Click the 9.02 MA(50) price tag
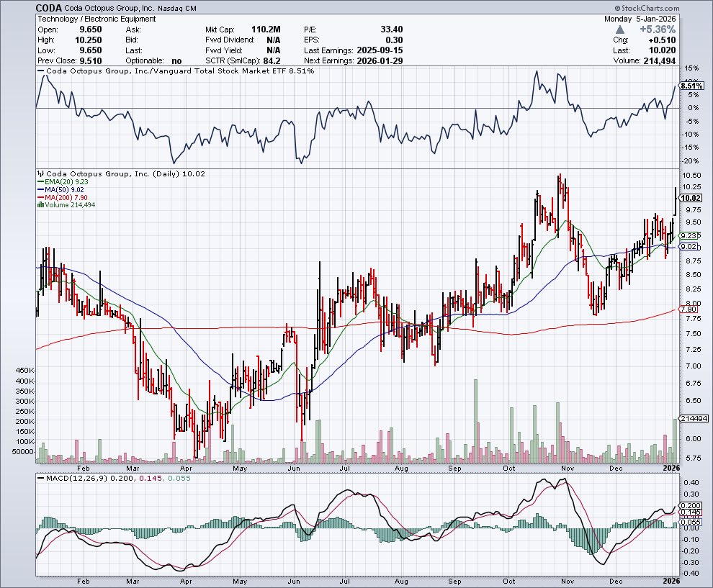The width and height of the screenshot is (713, 588). point(689,246)
